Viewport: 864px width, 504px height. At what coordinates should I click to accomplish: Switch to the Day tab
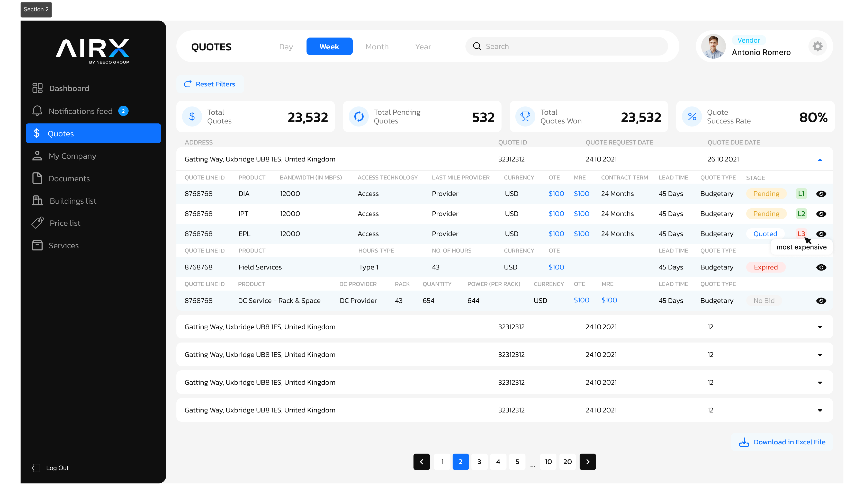(286, 47)
